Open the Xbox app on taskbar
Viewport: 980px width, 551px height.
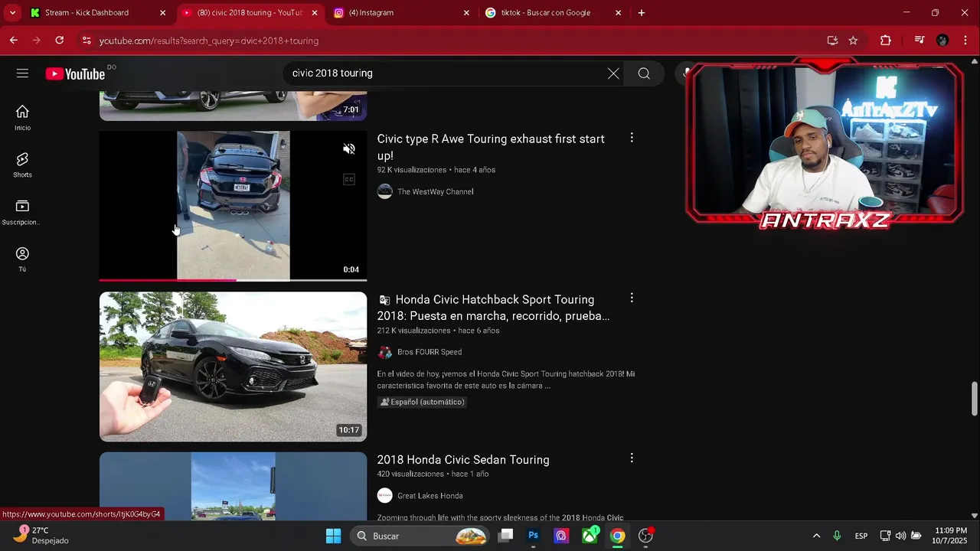coord(590,536)
